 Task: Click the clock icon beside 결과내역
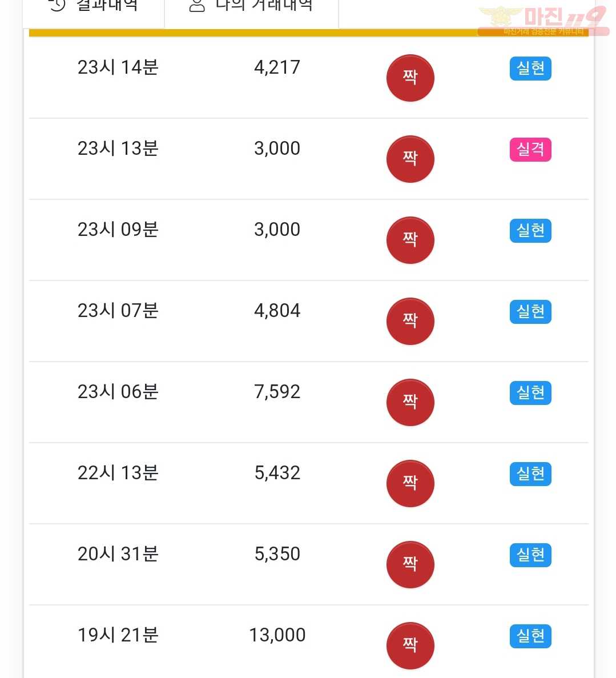tap(57, 5)
